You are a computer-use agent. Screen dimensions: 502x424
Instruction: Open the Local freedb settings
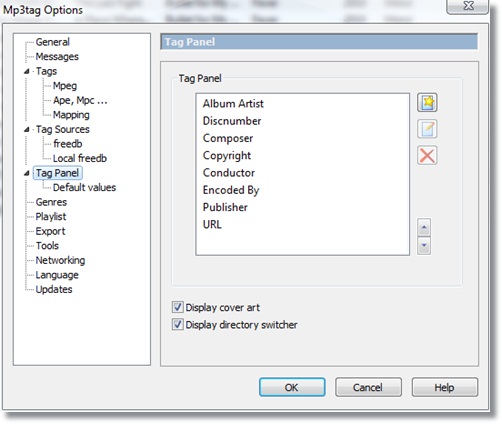[x=80, y=158]
